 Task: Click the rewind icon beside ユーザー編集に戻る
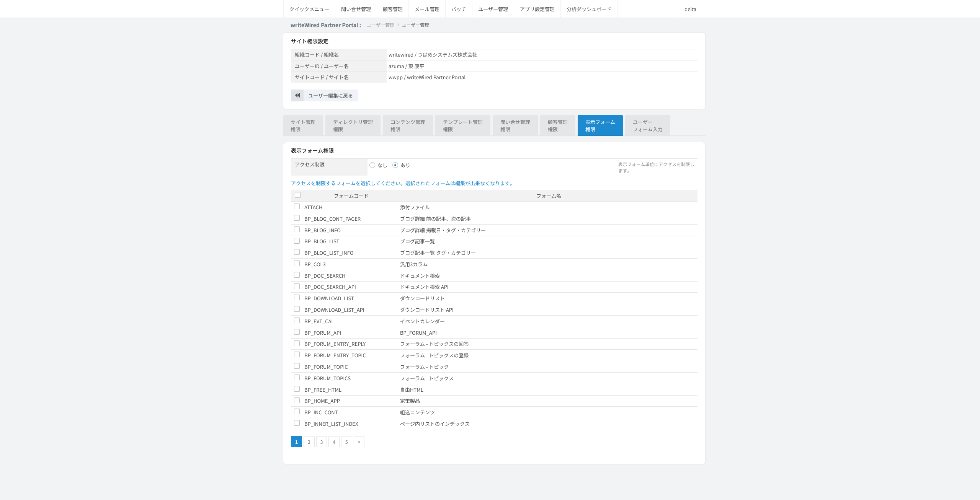pos(297,96)
